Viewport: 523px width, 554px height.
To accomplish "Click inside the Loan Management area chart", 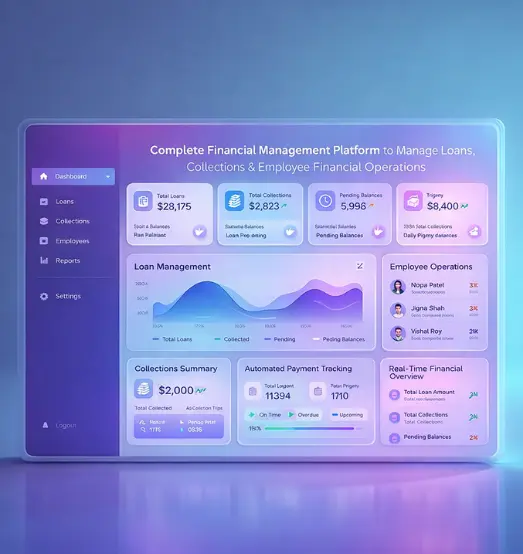I will click(x=258, y=300).
